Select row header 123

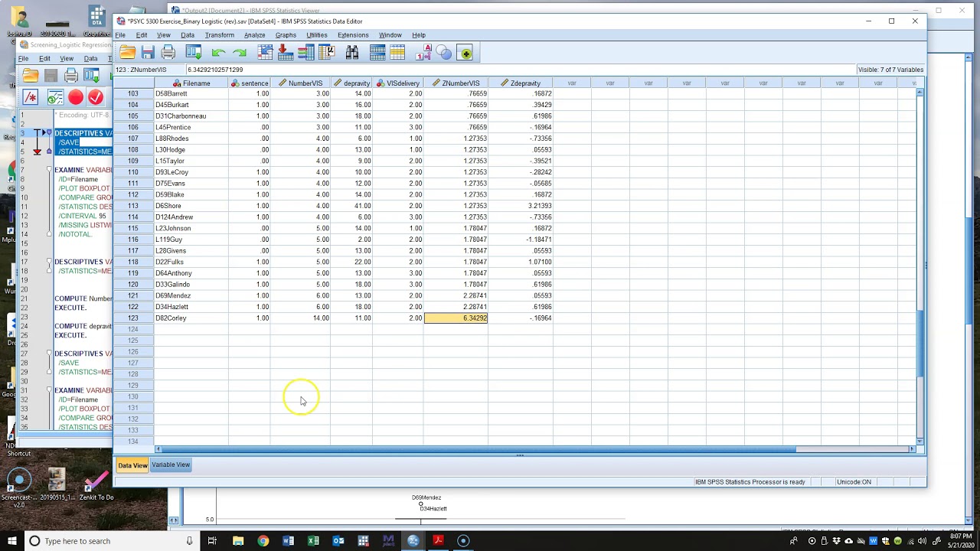[133, 318]
